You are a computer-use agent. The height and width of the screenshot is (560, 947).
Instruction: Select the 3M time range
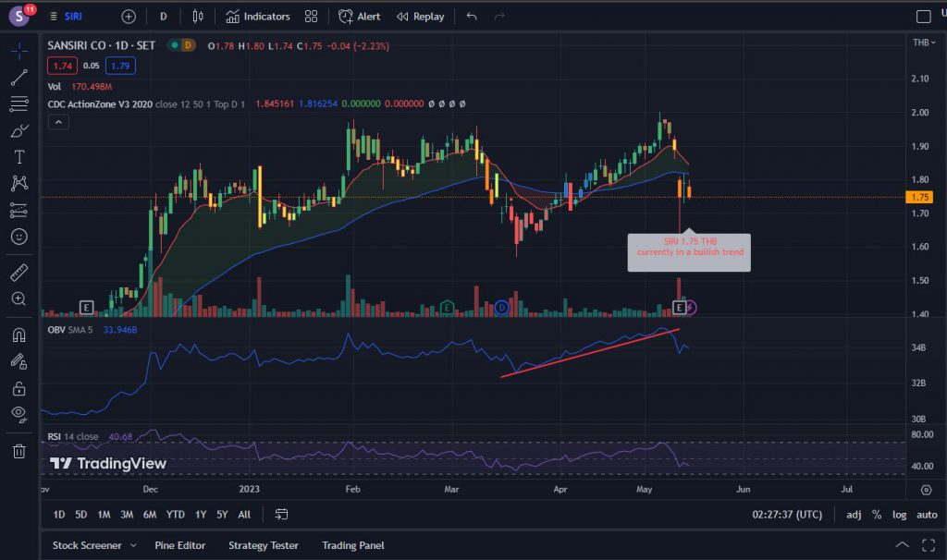pos(127,515)
